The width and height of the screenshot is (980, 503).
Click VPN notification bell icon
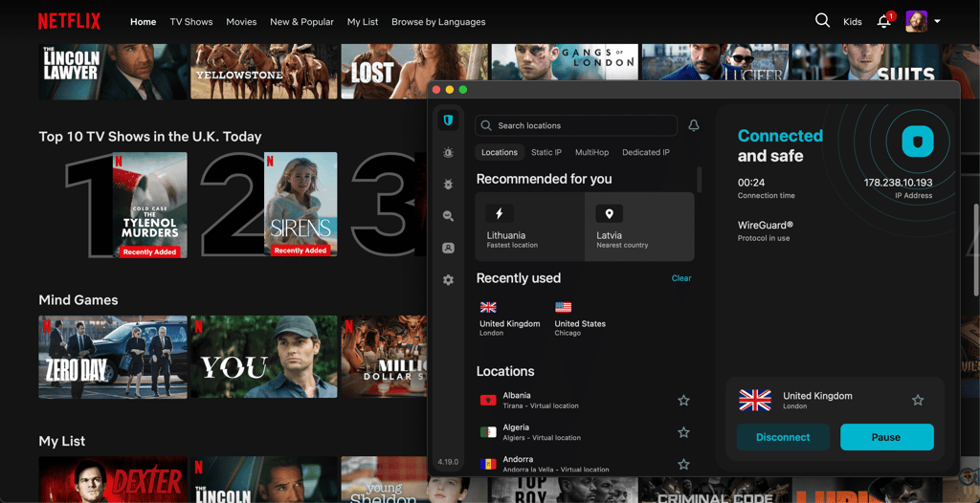(x=693, y=125)
